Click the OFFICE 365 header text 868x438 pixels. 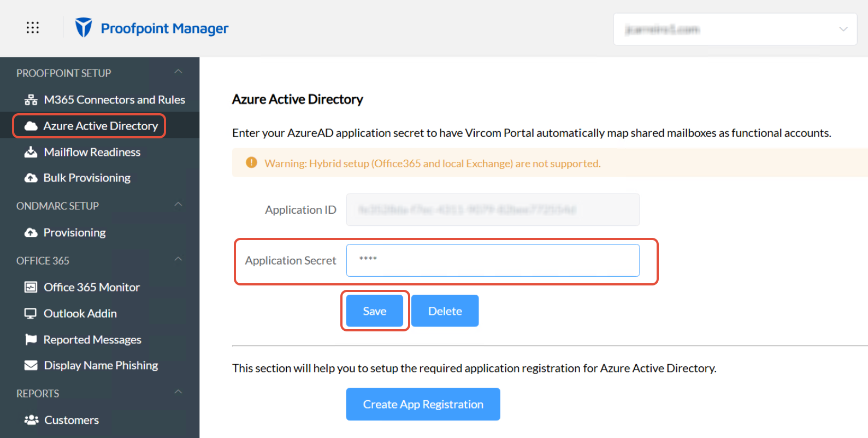point(43,261)
